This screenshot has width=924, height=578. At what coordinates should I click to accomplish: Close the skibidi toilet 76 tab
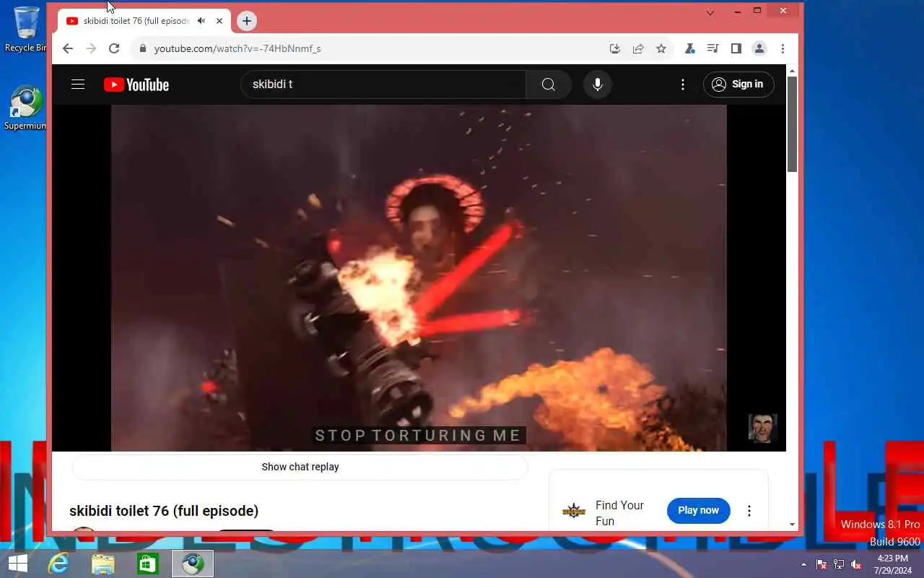[219, 21]
